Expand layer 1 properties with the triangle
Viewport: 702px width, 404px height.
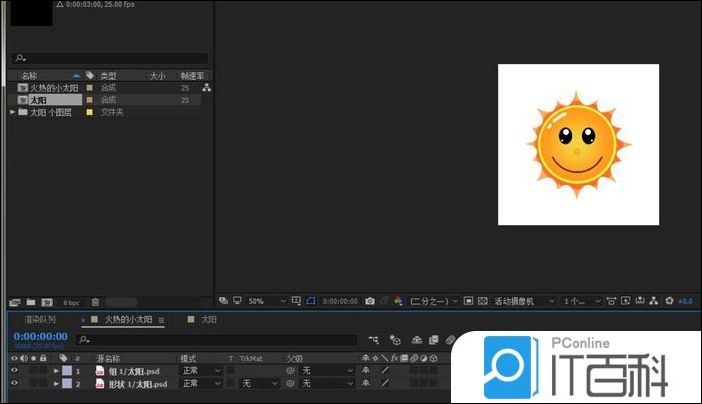pos(56,371)
